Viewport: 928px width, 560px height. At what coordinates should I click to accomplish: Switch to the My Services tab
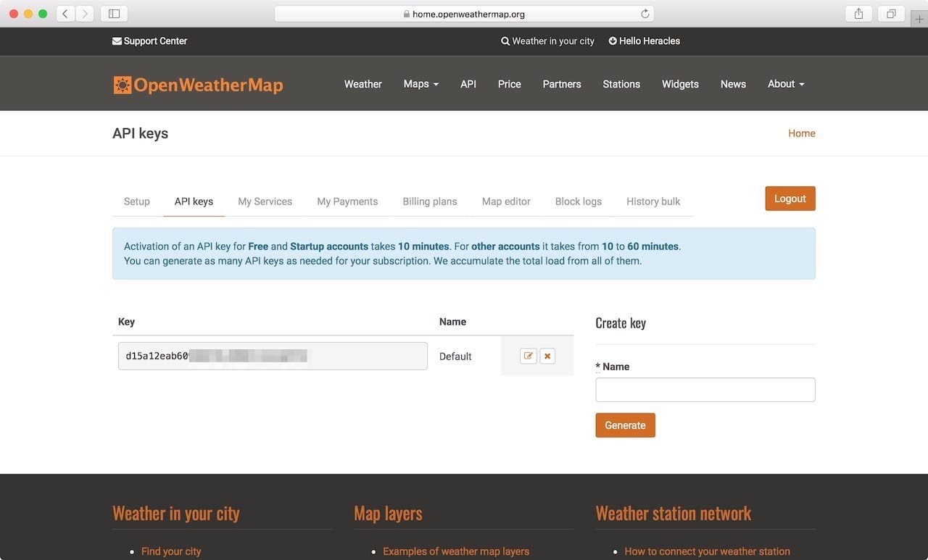(x=265, y=201)
